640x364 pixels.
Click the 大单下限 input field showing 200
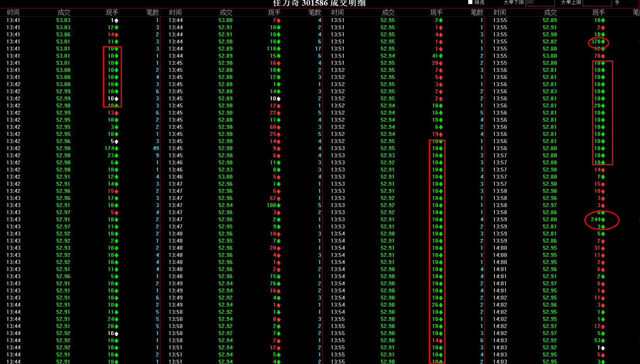click(x=540, y=2)
